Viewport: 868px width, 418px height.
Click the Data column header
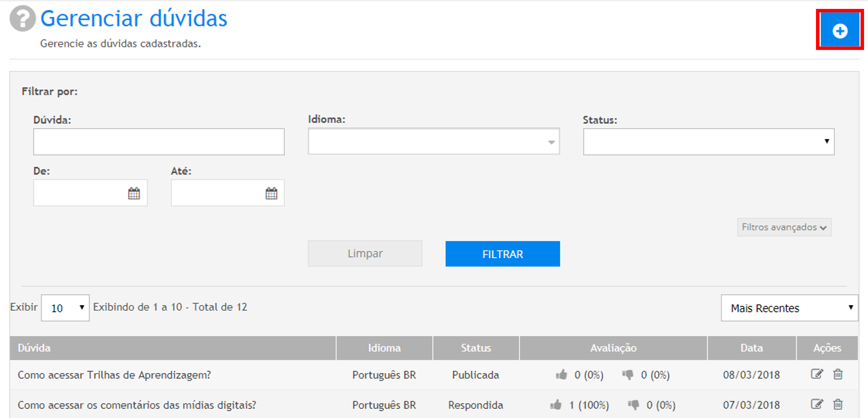(x=751, y=348)
